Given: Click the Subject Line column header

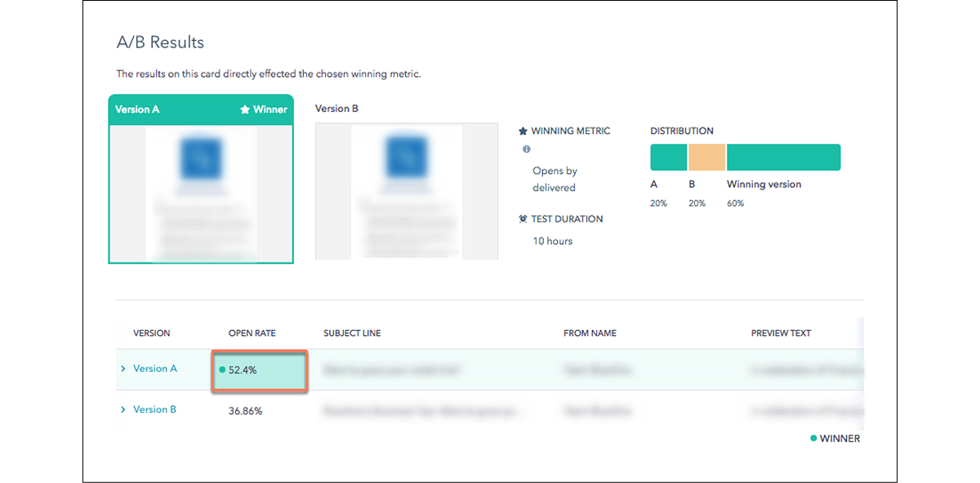Looking at the screenshot, I should [x=352, y=333].
